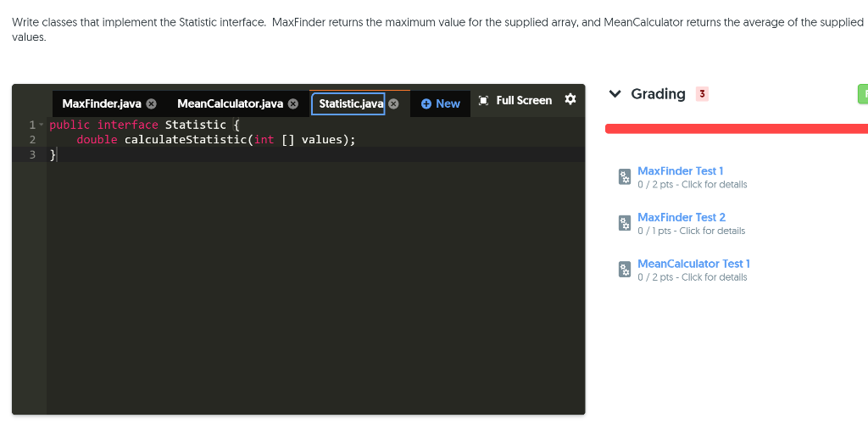Click the MeanCalculator Test 1 gear icon
Viewport: 868px width, 424px height.
pos(625,271)
